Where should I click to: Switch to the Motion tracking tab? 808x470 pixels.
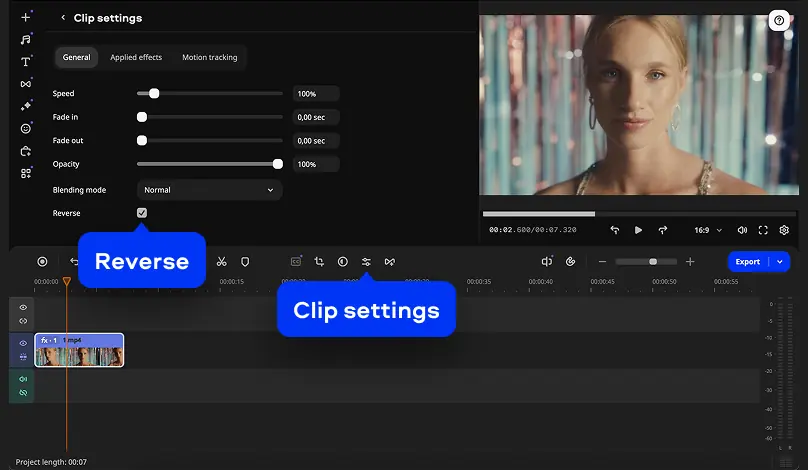(x=210, y=57)
